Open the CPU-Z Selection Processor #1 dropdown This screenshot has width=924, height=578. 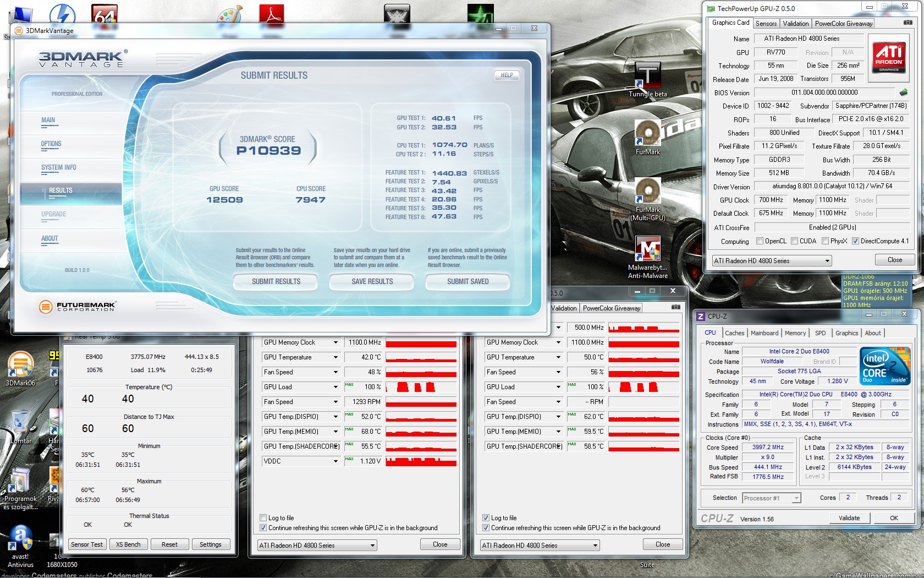[771, 498]
